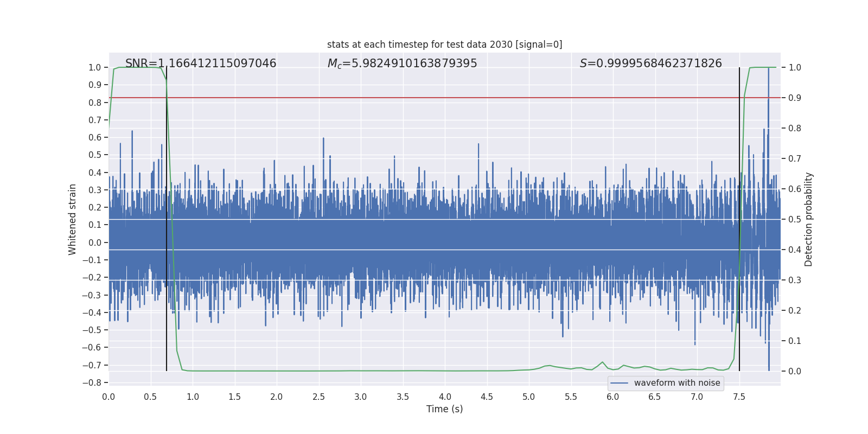The image size is (868, 434).
Task: Click the blue line sample in legend
Action: (619, 383)
